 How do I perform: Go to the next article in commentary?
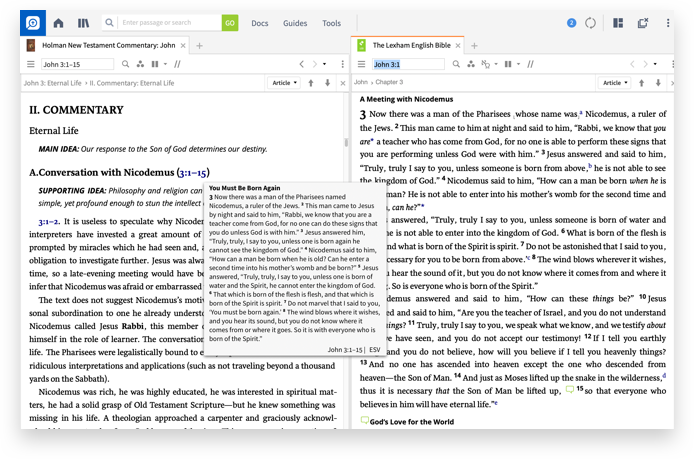tap(328, 83)
